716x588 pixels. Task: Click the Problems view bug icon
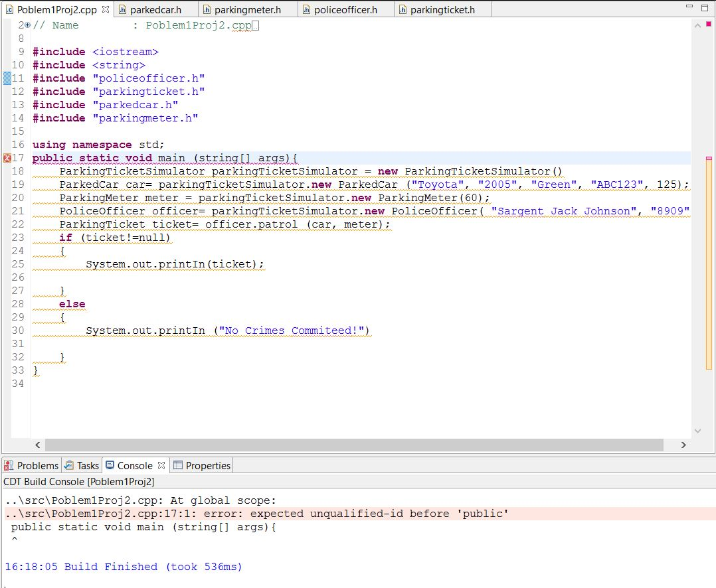[x=7, y=465]
